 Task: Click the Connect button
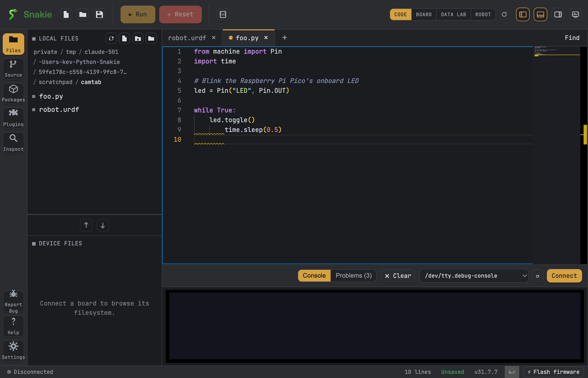coord(564,276)
